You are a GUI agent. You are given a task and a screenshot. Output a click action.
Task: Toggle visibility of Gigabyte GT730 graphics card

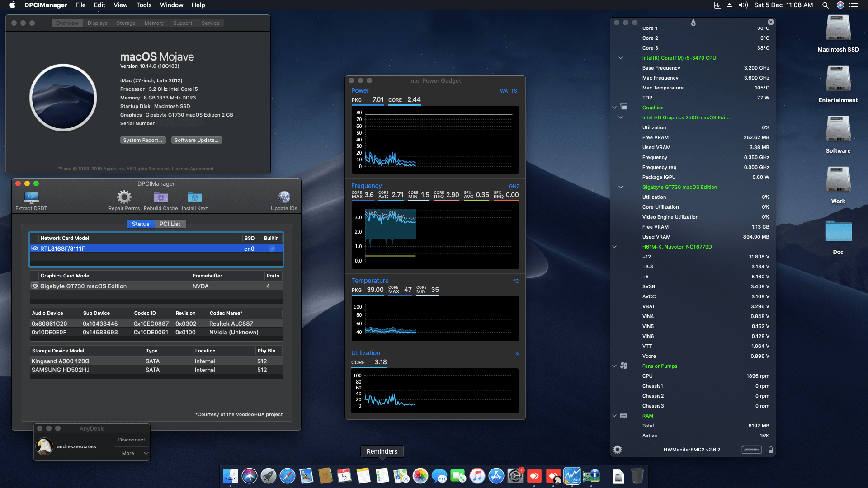coord(35,286)
